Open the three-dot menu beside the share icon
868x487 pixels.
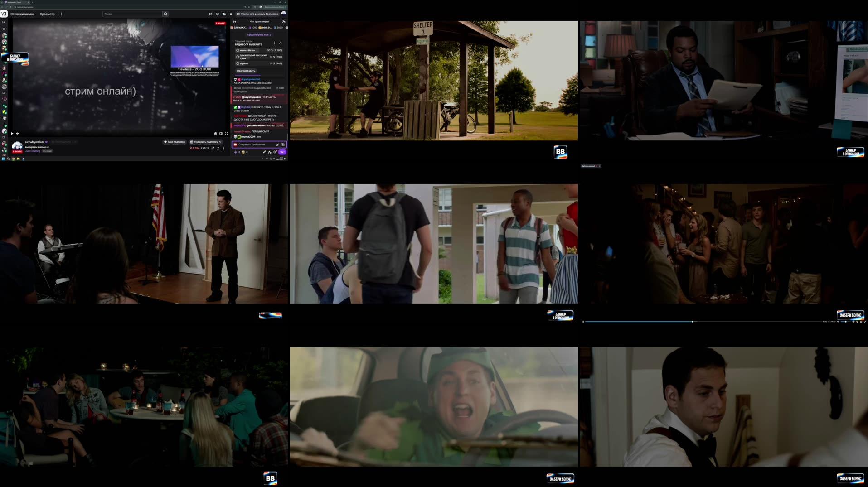(x=223, y=148)
